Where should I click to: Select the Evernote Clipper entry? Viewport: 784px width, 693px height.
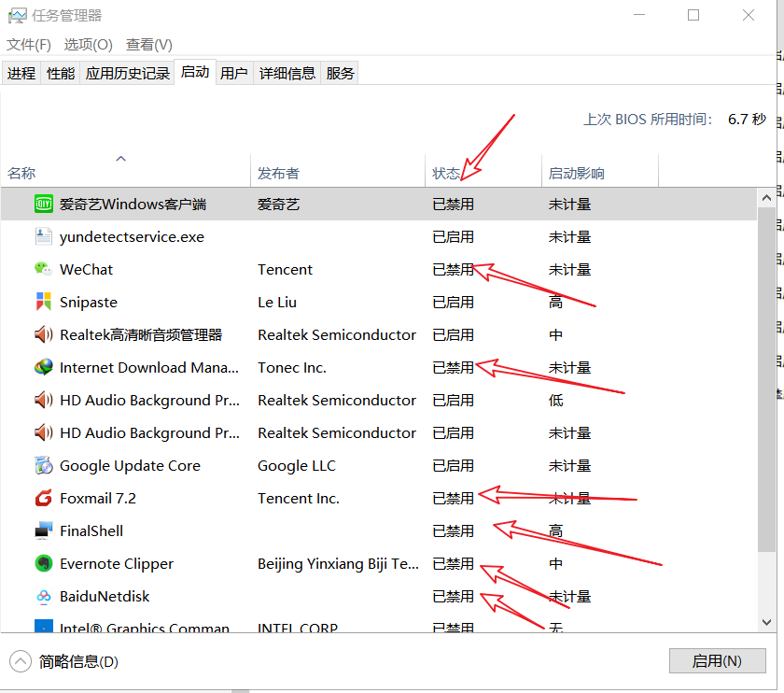coord(379,563)
